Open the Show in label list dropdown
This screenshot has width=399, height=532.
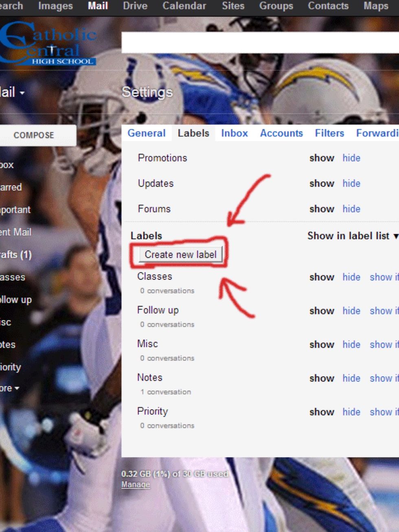[x=352, y=236]
